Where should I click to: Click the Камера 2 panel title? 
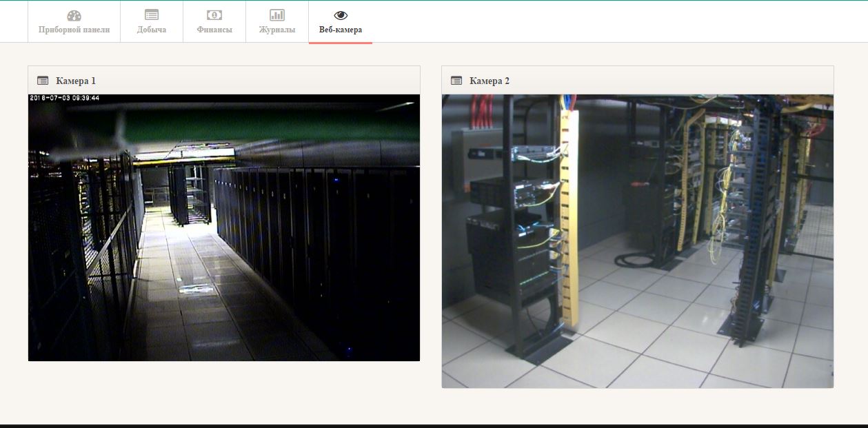pyautogui.click(x=489, y=81)
